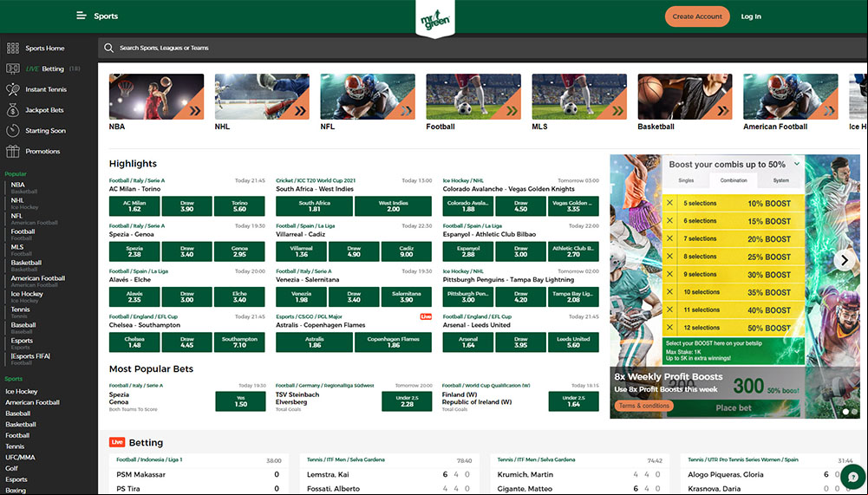Screen dimensions: 868x495
Task: Click the search magnifier icon
Action: pyautogui.click(x=108, y=49)
